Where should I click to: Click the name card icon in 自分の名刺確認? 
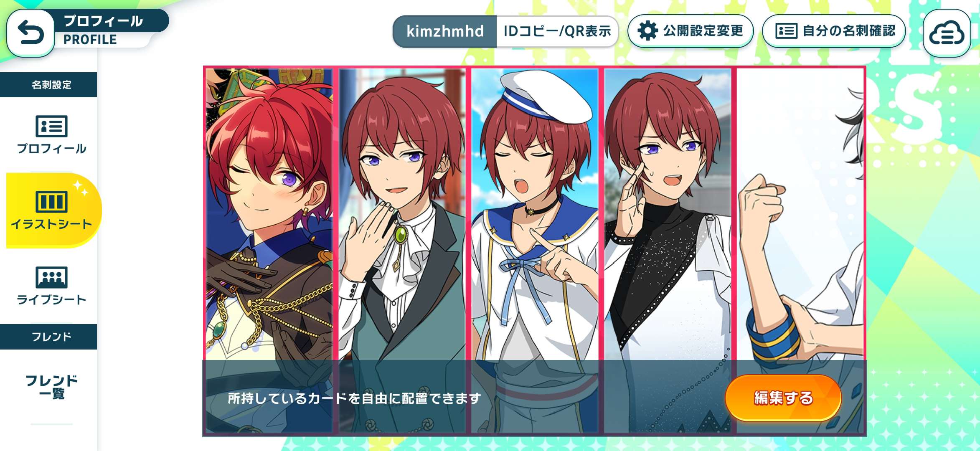pos(786,31)
